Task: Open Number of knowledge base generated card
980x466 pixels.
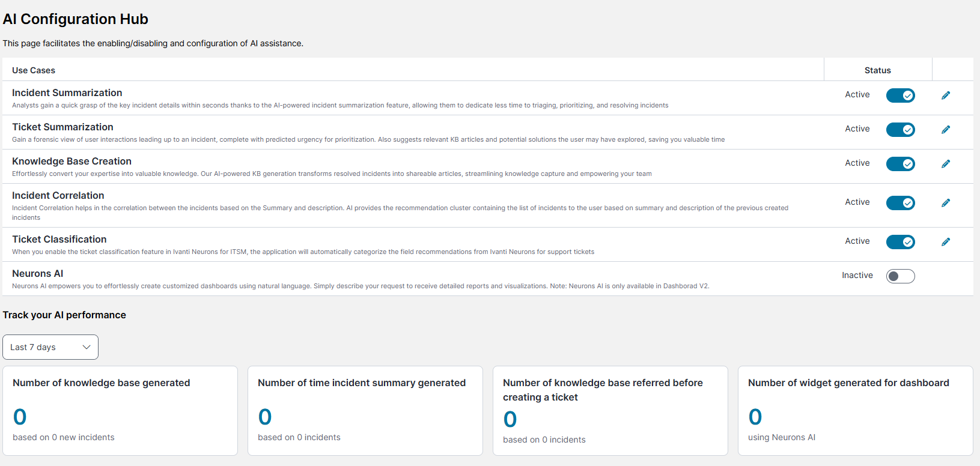Action: (120, 411)
